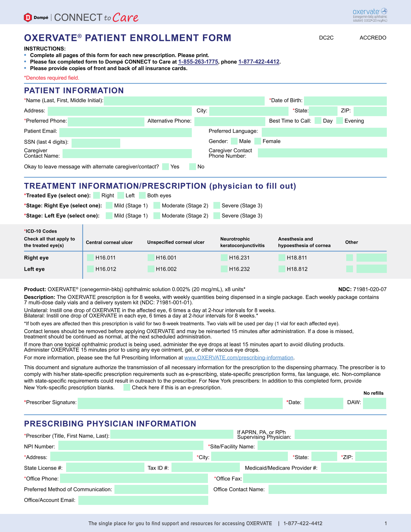
Task: Click the Prescriber Signature field
Action: coord(180,403)
